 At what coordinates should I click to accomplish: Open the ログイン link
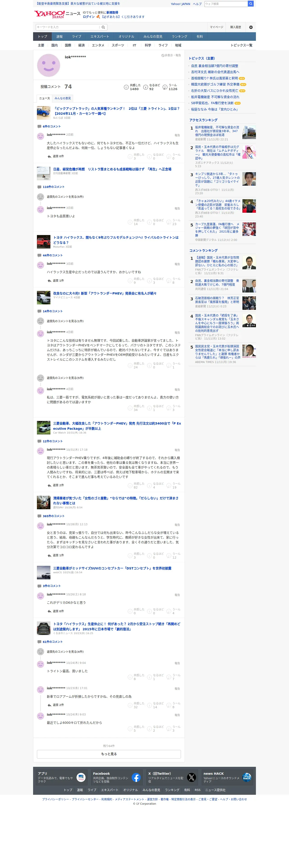[x=88, y=17]
